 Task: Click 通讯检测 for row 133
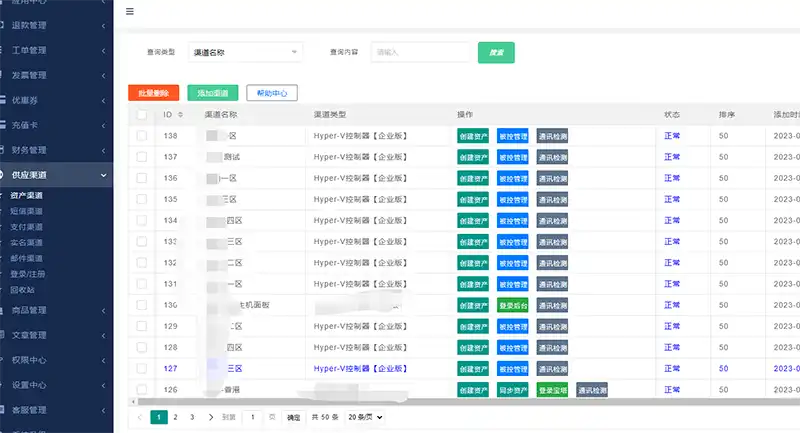click(553, 242)
